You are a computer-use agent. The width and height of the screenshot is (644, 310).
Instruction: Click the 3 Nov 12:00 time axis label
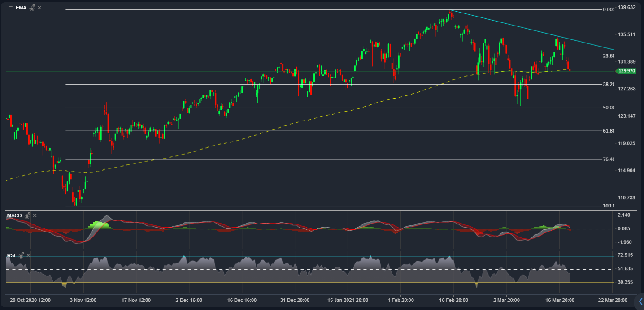83,300
